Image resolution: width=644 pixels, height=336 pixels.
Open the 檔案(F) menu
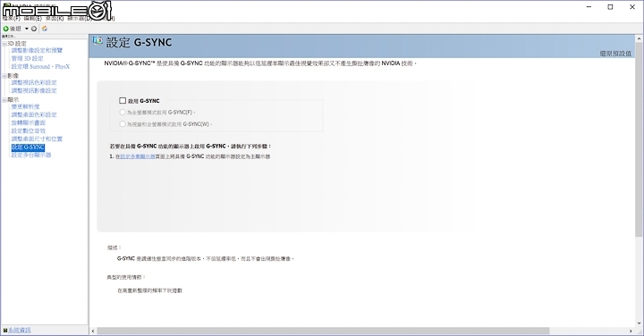[x=11, y=19]
